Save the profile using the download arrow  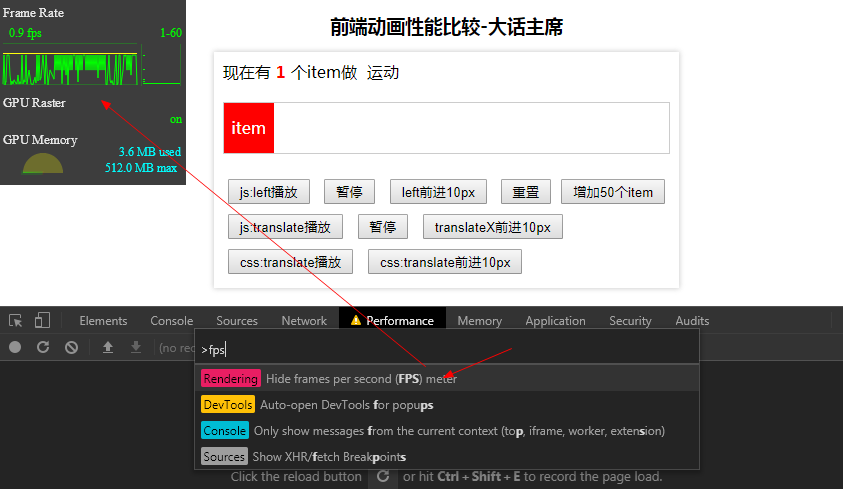(136, 347)
